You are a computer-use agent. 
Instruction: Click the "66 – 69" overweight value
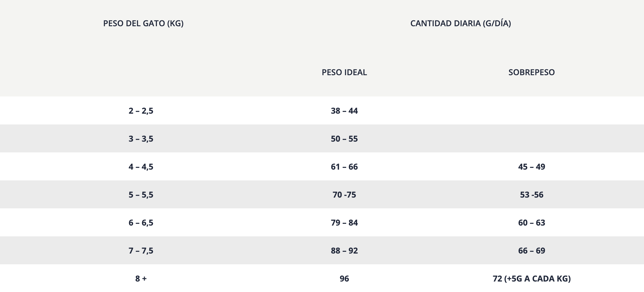click(531, 251)
